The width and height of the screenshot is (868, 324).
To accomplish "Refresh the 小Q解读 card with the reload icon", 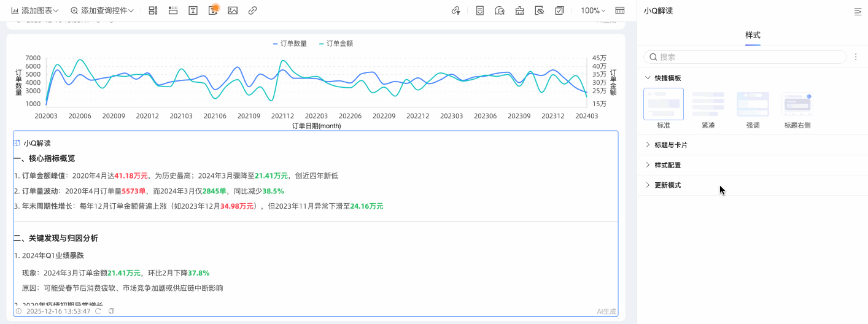I will [x=98, y=311].
